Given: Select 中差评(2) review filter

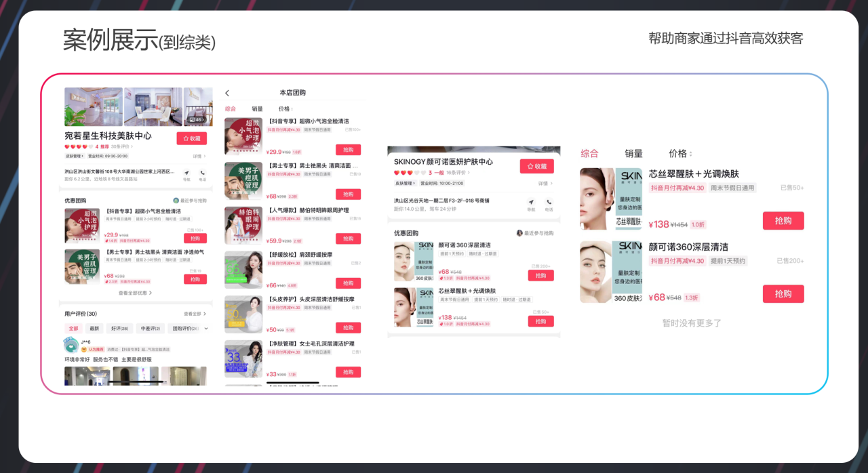Looking at the screenshot, I should (149, 328).
